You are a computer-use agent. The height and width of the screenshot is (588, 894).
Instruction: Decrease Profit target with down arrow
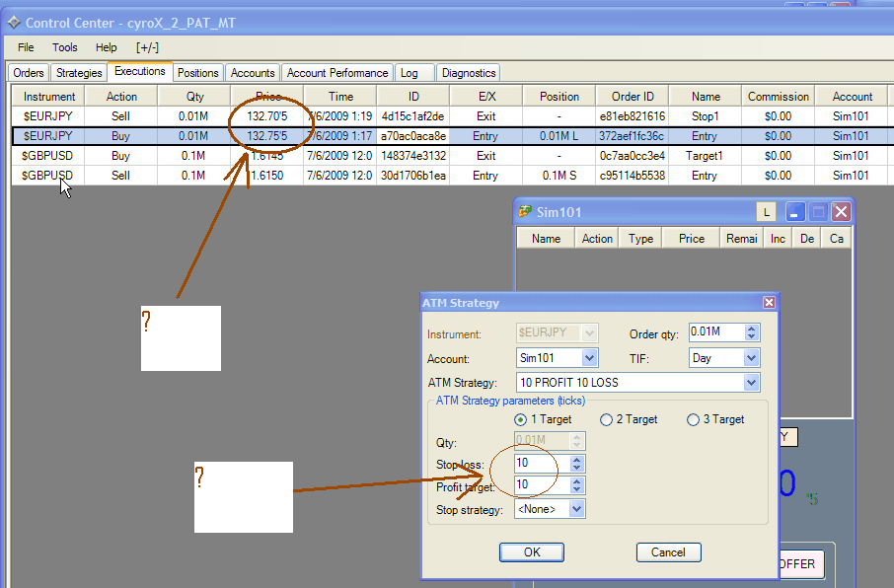point(577,489)
